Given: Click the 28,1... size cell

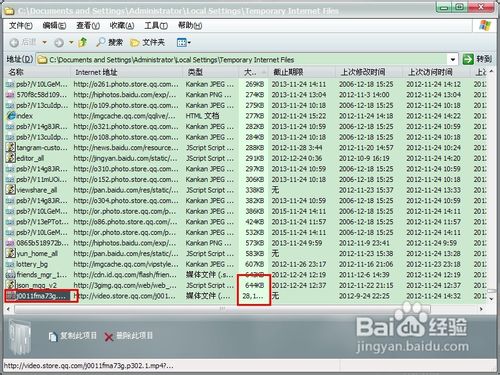Looking at the screenshot, I should [x=253, y=296].
